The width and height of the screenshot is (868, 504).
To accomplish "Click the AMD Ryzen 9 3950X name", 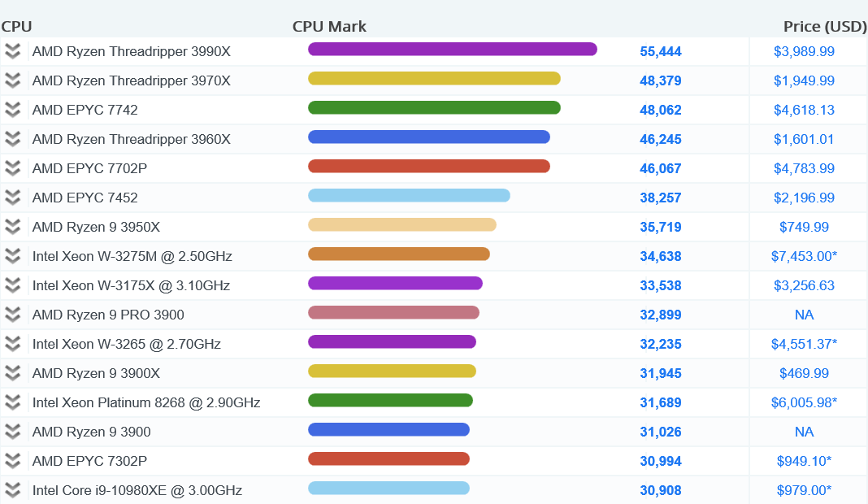I will pos(96,227).
